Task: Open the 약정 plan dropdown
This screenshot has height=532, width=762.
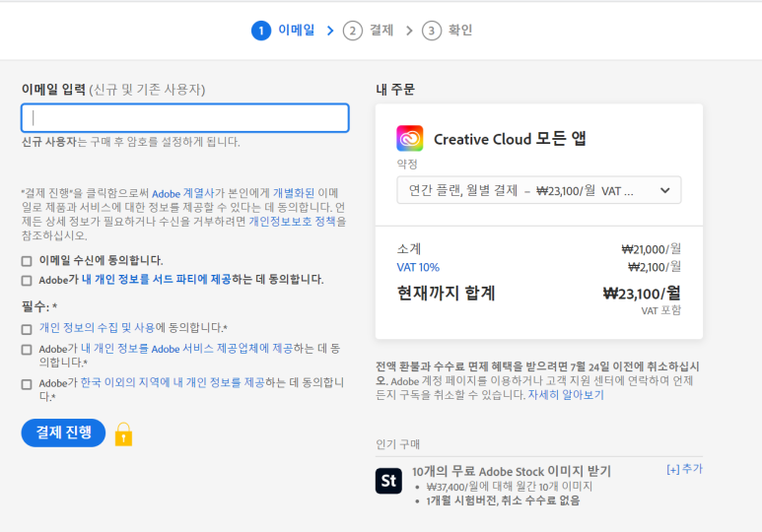Action: tap(539, 190)
